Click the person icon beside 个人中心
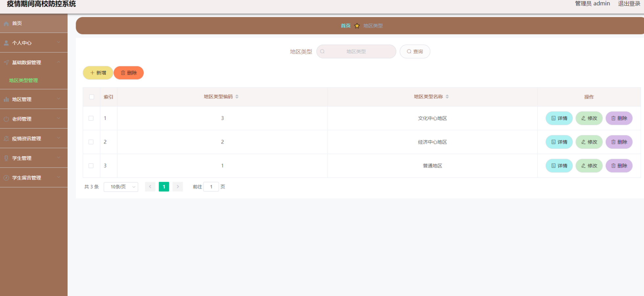This screenshot has width=644, height=296. [6, 43]
